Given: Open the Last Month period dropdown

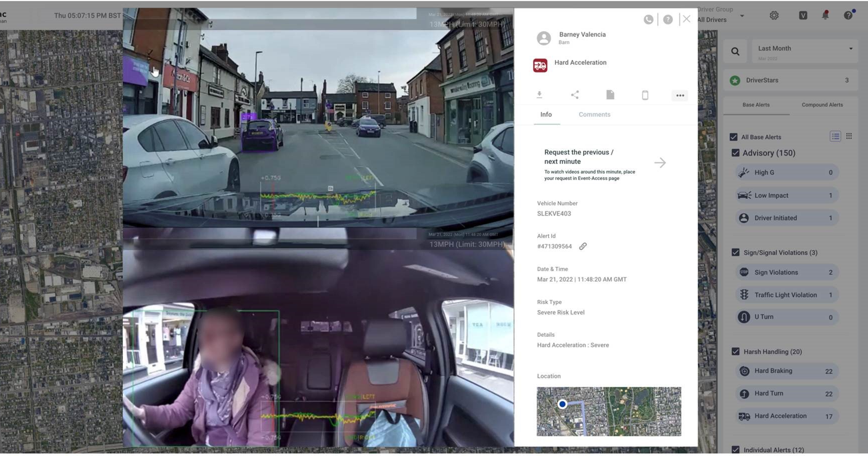Looking at the screenshot, I should click(805, 51).
